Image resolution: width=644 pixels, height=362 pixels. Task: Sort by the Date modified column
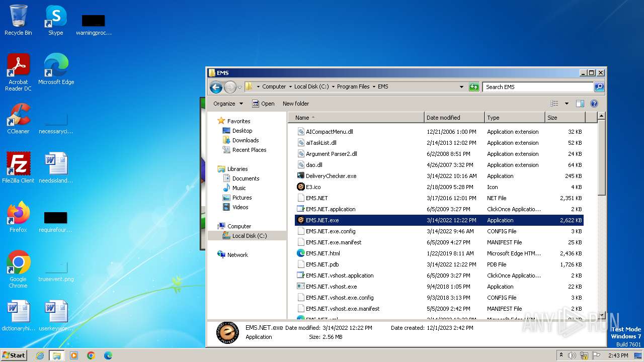pyautogui.click(x=454, y=118)
